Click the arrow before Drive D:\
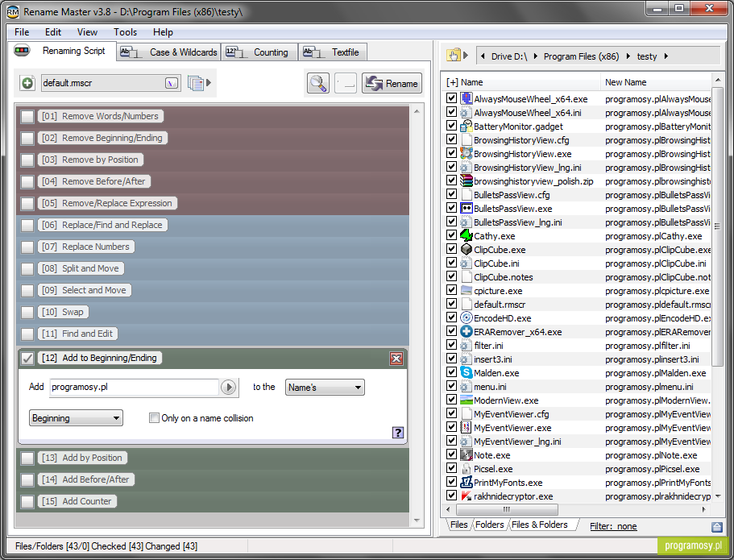Screen dimensions: 734x560 tap(483, 56)
